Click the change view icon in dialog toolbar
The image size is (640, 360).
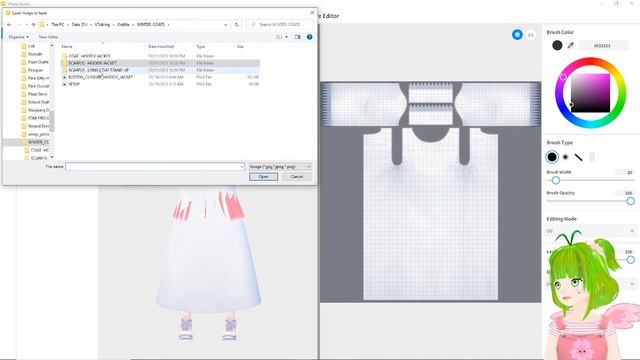[x=279, y=37]
